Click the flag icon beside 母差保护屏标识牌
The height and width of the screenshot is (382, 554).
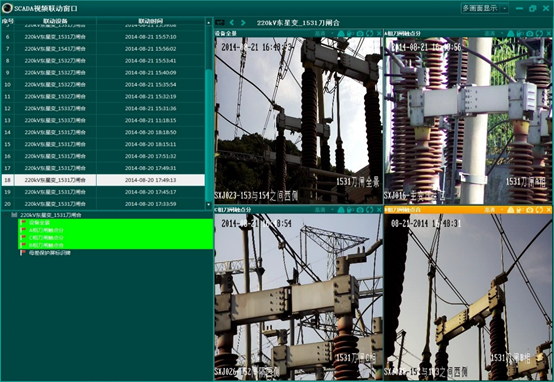pos(23,253)
